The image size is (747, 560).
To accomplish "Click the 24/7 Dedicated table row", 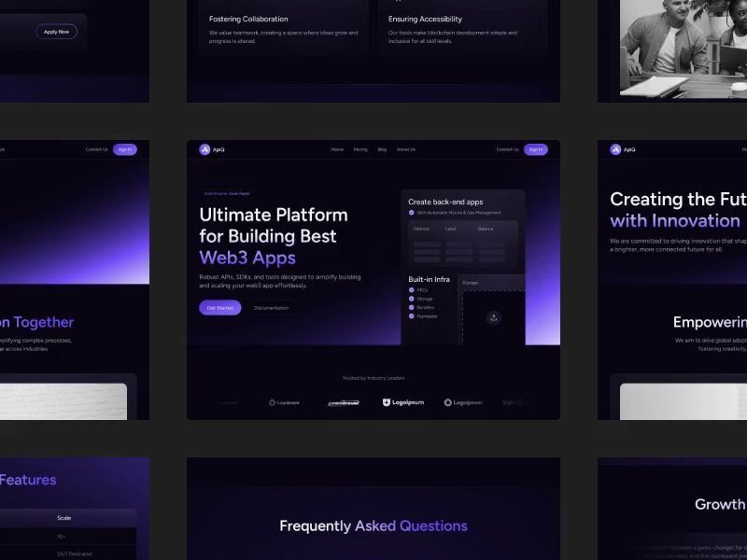I will (68, 553).
